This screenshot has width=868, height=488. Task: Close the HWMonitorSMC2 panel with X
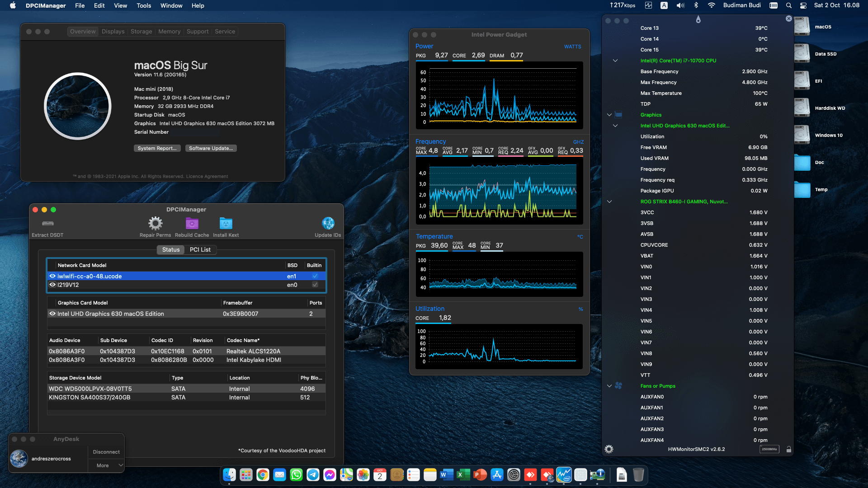pyautogui.click(x=788, y=19)
